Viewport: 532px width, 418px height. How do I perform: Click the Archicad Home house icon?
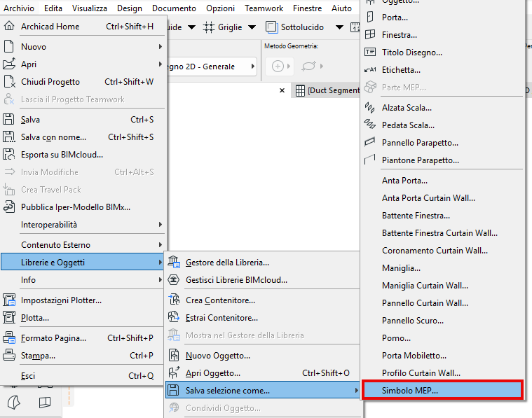coord(9,26)
